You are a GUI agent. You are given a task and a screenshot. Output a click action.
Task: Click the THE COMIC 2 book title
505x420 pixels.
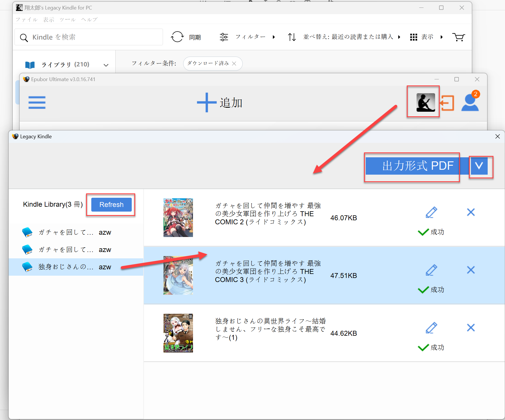coord(268,214)
